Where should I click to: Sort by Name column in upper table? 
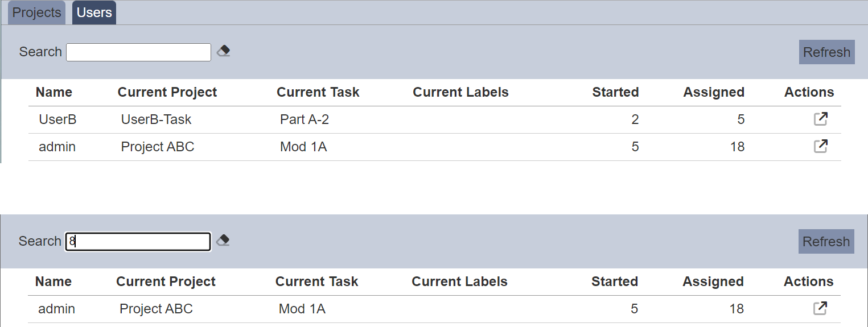(x=54, y=92)
